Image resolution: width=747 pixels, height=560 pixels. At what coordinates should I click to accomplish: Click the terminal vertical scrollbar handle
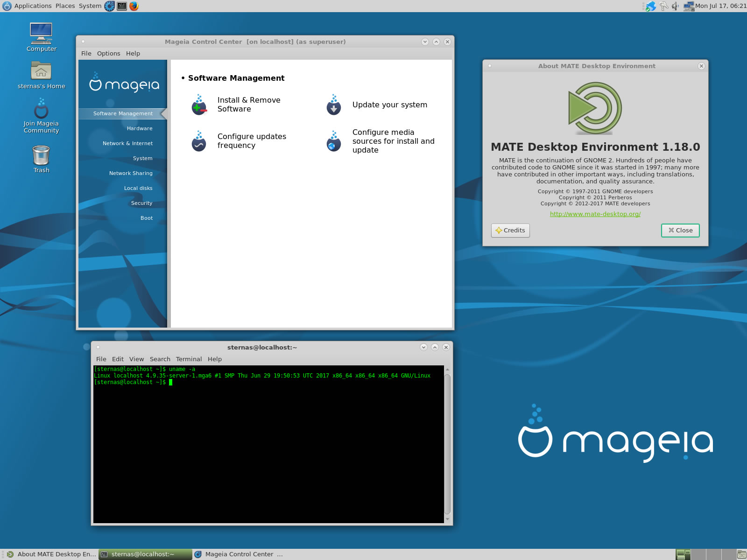pyautogui.click(x=447, y=444)
